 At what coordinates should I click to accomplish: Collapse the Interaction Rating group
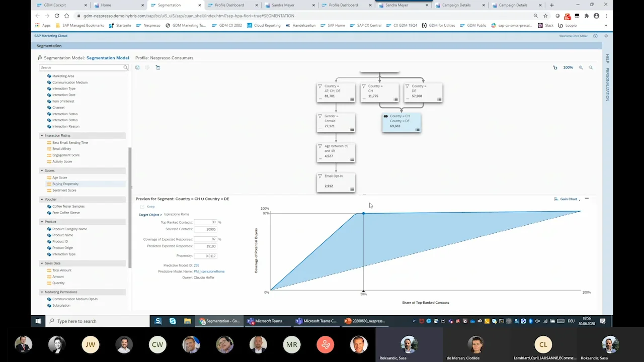click(x=42, y=136)
